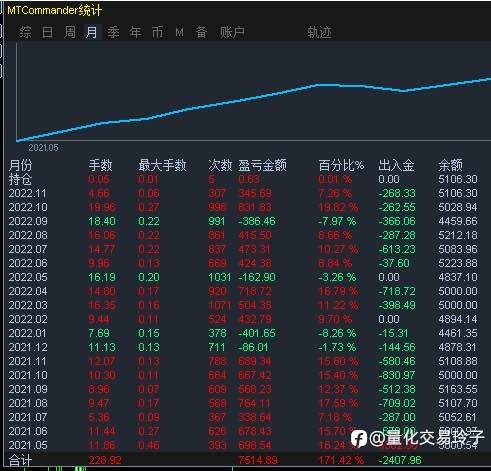This screenshot has width=491, height=471.
Task: Switch to the 综 summary tab
Action: coord(25,32)
